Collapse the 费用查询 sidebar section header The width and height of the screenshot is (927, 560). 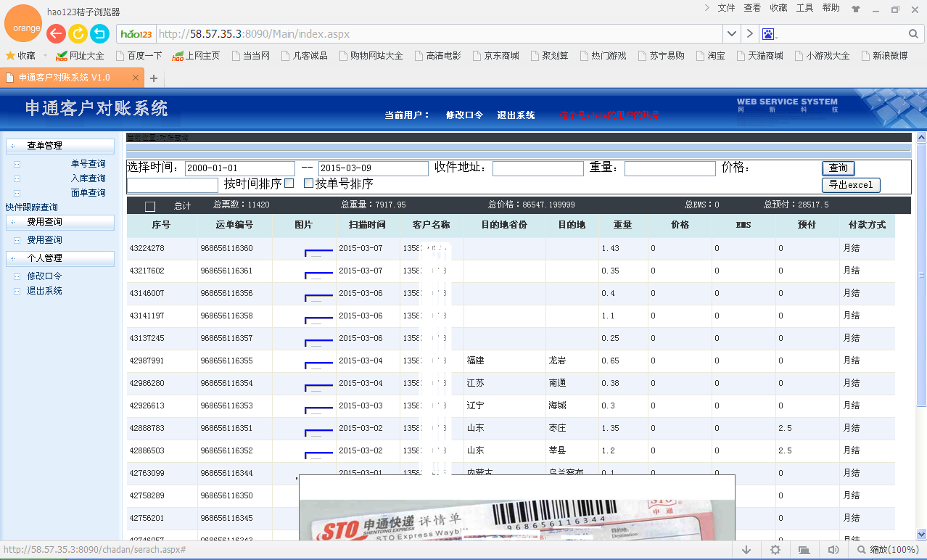(x=60, y=222)
